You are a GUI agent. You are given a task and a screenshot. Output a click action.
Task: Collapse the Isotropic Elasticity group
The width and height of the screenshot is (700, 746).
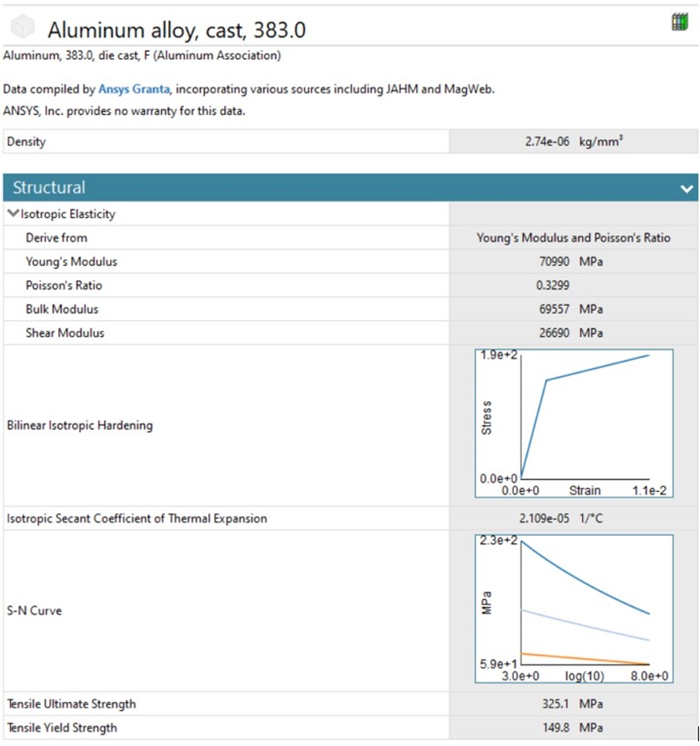(x=13, y=213)
